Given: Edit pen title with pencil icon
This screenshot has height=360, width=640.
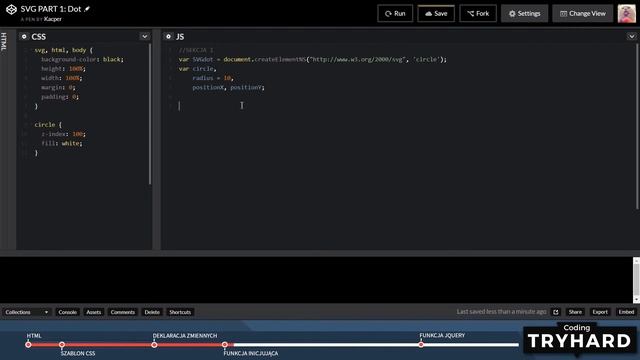Looking at the screenshot, I should point(87,9).
